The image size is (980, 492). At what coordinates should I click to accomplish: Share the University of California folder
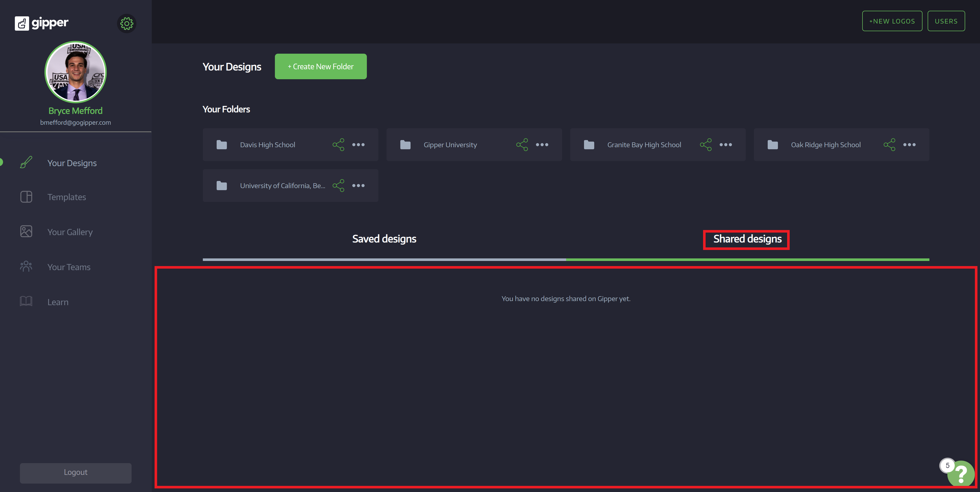click(x=338, y=185)
